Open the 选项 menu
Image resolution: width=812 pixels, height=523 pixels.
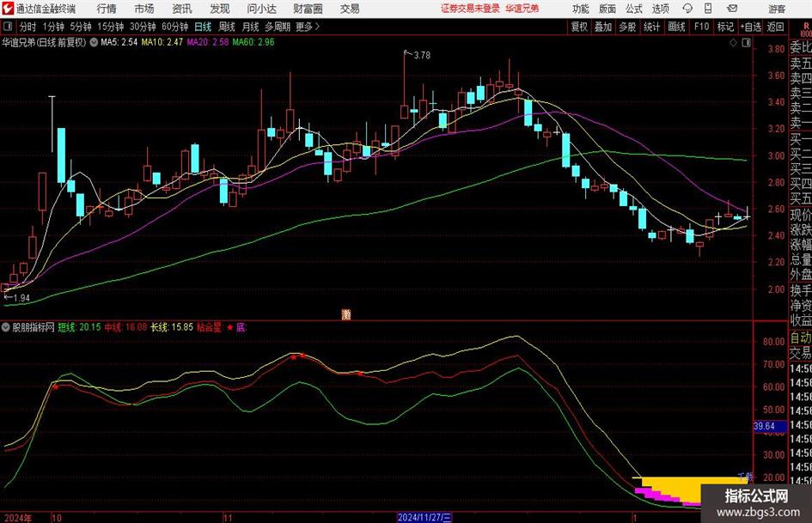pos(660,9)
